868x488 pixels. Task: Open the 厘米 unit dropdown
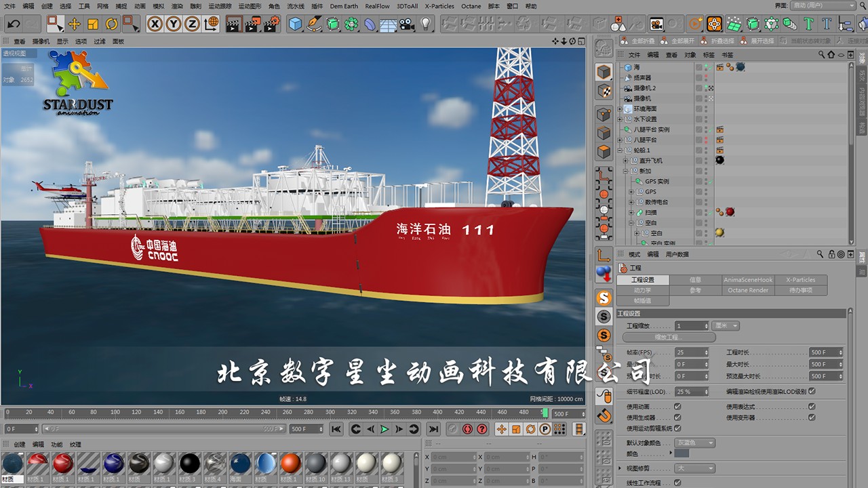click(726, 326)
